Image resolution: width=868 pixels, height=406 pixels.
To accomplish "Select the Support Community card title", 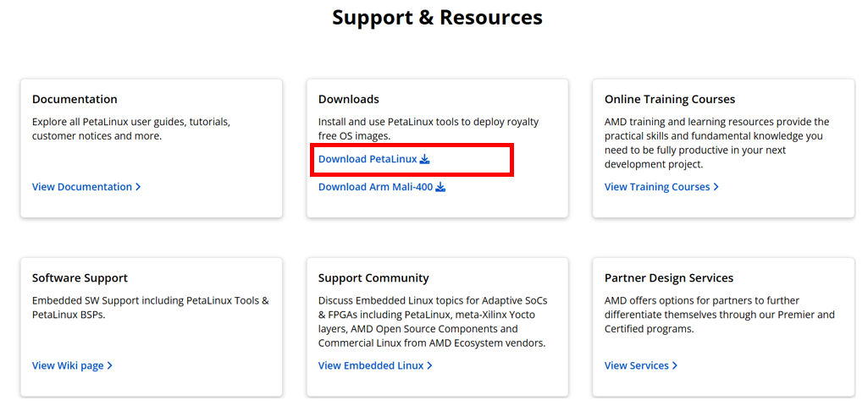I will [373, 278].
